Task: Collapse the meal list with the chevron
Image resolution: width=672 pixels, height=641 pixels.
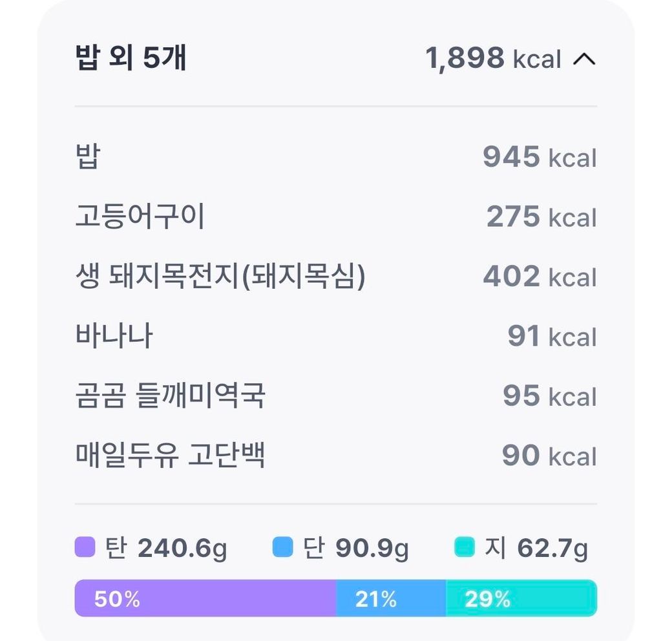Action: click(584, 59)
